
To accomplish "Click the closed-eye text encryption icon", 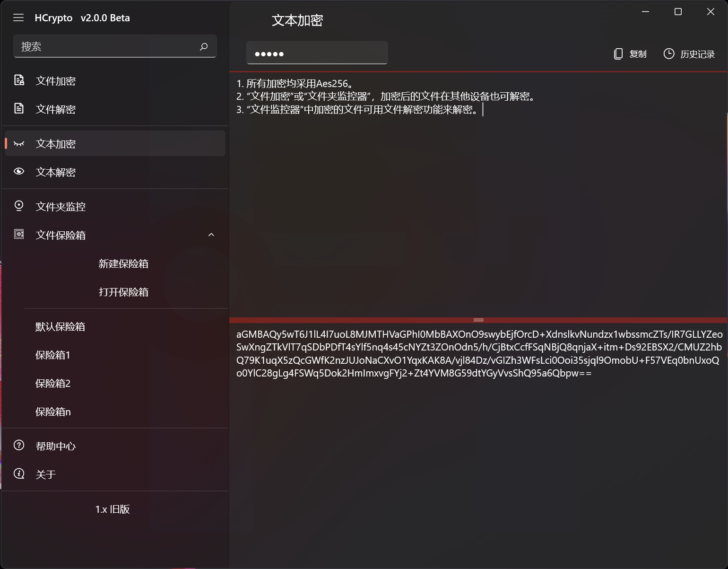I will coord(19,143).
